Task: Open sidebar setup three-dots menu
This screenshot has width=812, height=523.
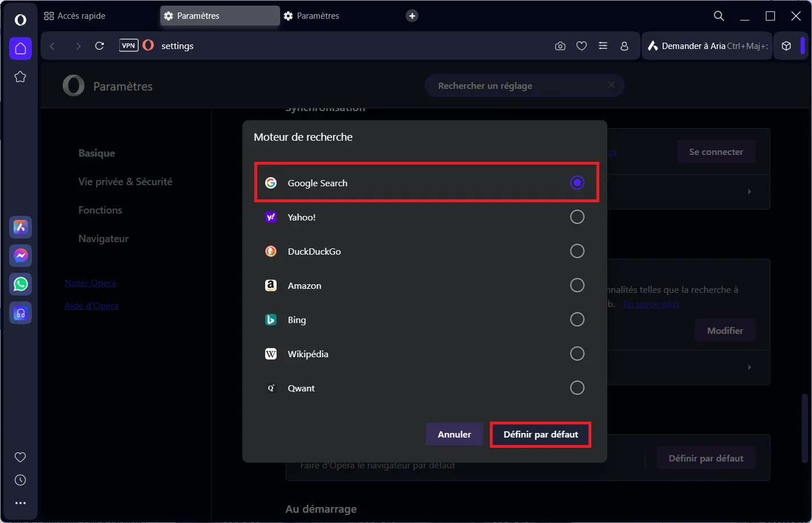Action: 21,503
